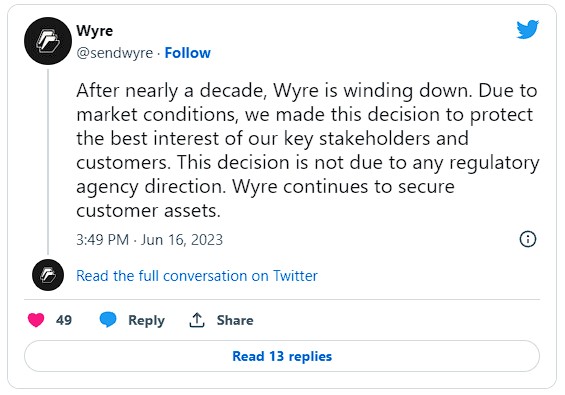Click the 49 likes count
The width and height of the screenshot is (565, 395).
point(64,320)
